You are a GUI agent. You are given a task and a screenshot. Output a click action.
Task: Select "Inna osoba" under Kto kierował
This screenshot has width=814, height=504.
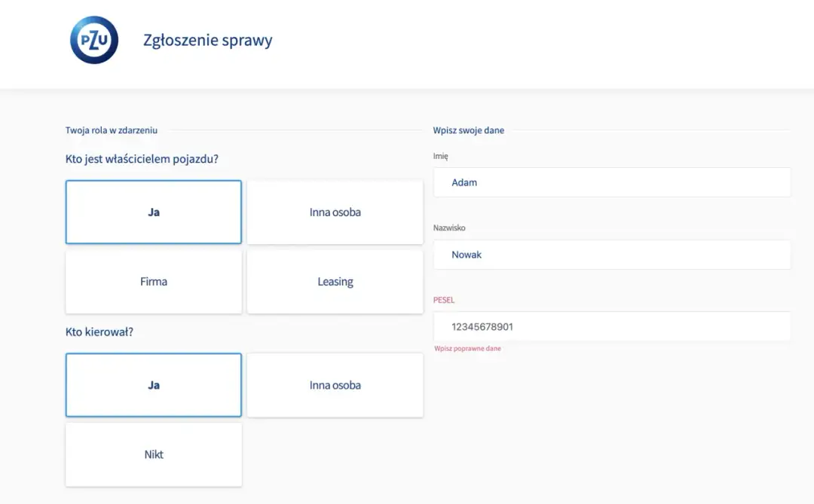pos(335,384)
